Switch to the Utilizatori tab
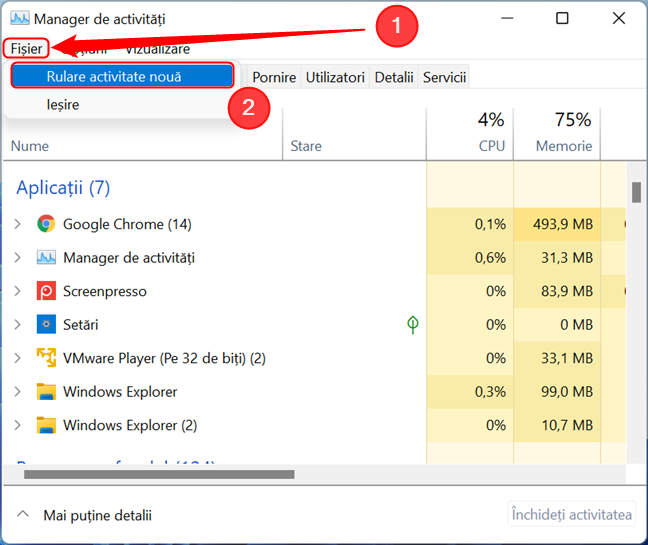648x545 pixels. pyautogui.click(x=335, y=77)
